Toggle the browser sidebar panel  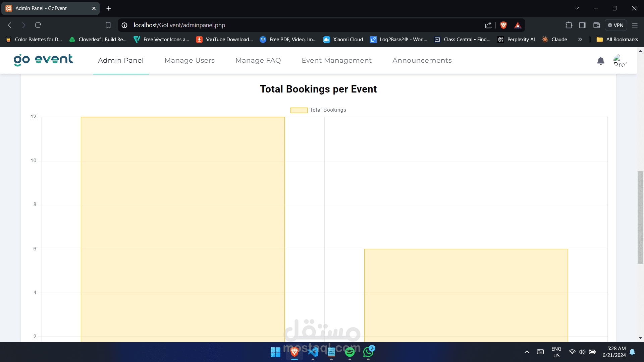pyautogui.click(x=582, y=25)
